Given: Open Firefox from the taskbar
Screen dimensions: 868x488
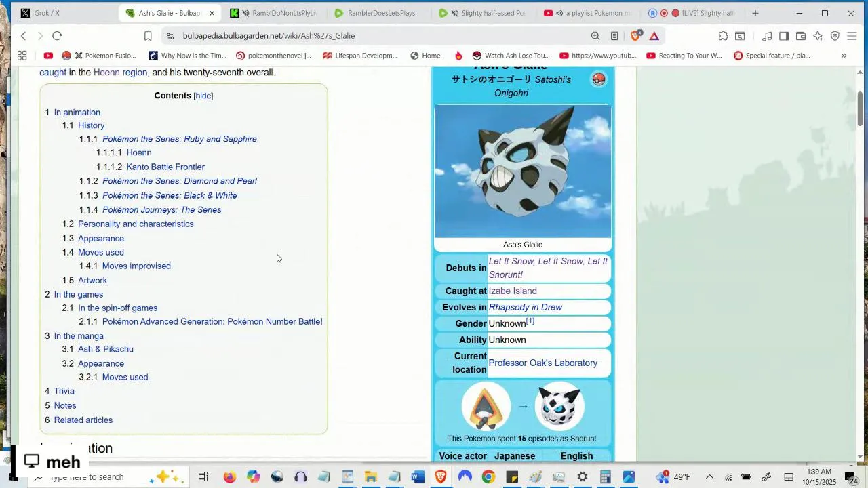Looking at the screenshot, I should click(230, 477).
